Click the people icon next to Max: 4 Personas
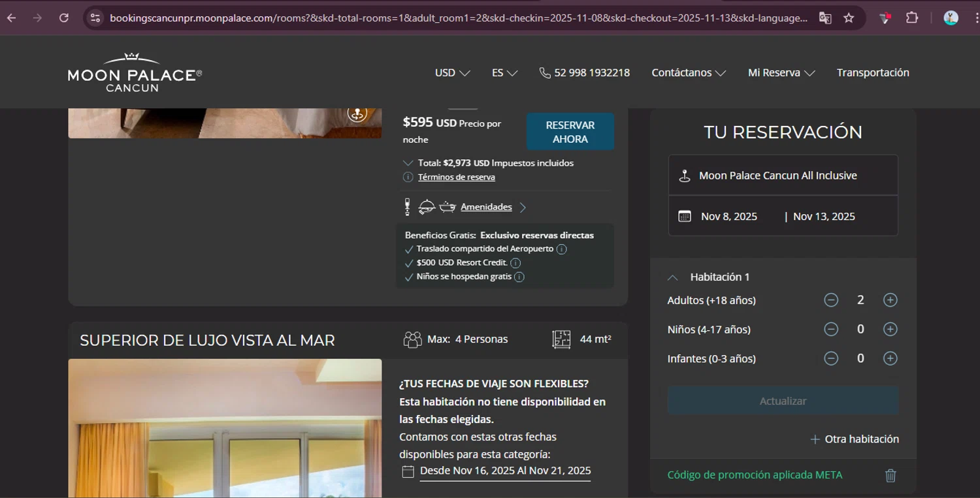 (x=413, y=339)
